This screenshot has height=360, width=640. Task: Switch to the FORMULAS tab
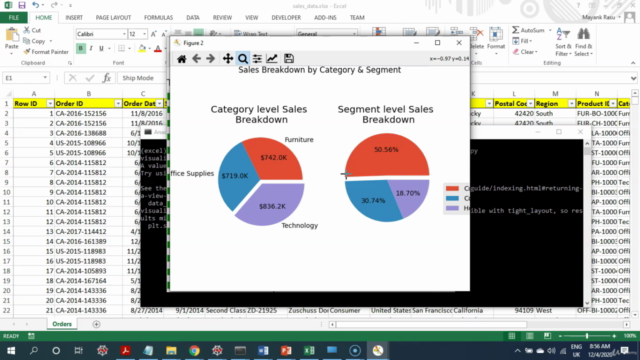pos(158,18)
